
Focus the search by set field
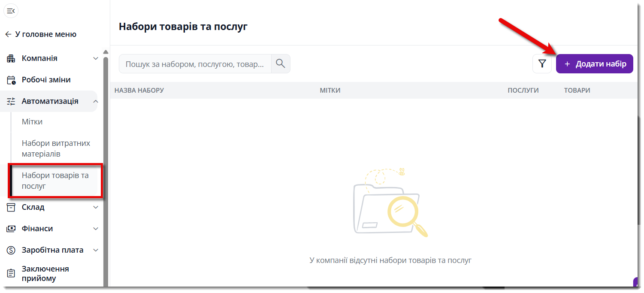[195, 64]
